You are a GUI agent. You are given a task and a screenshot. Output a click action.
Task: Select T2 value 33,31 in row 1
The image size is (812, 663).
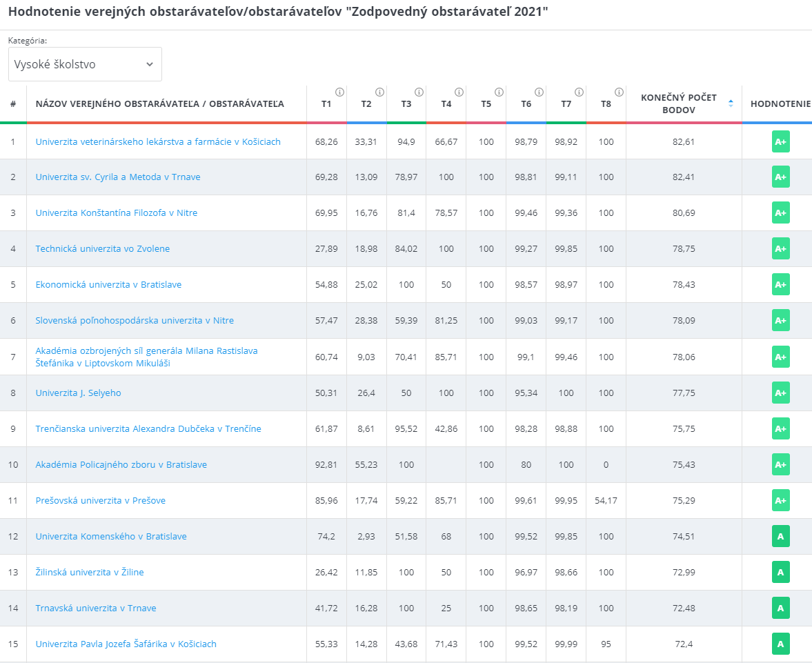pos(366,141)
